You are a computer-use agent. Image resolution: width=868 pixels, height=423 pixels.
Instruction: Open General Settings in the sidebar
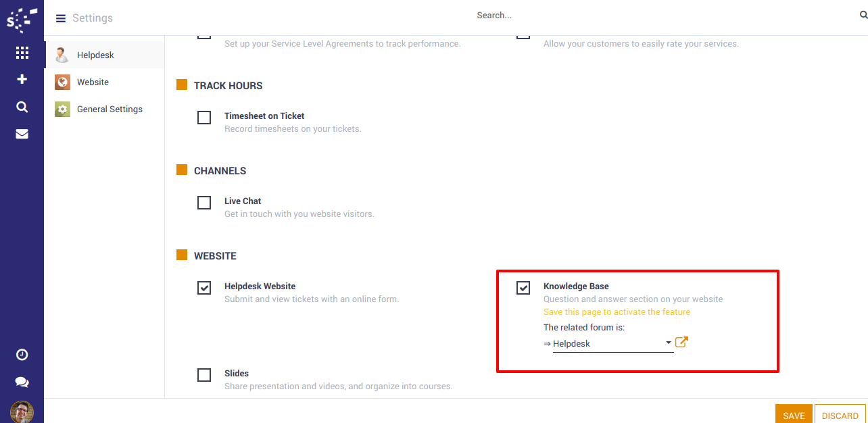click(110, 109)
